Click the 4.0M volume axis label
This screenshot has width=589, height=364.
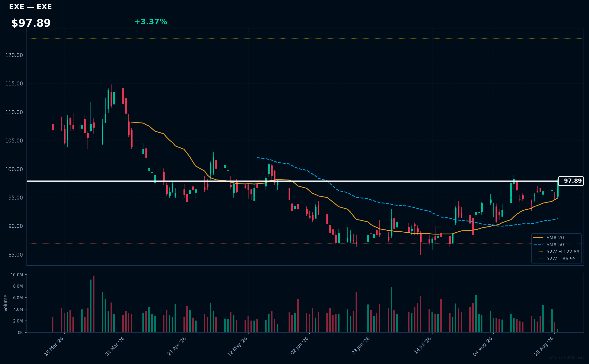(x=18, y=309)
